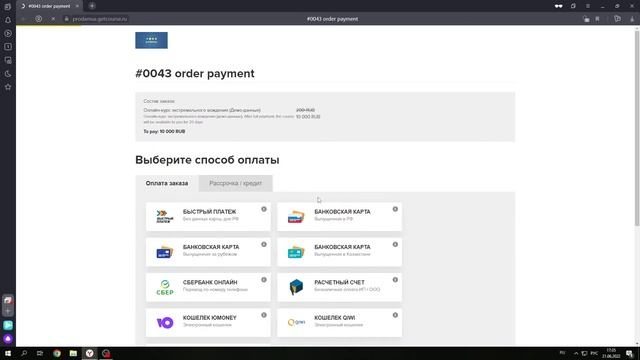Open page feedback icon in toolbar
This screenshot has width=640, height=360.
point(618,19)
